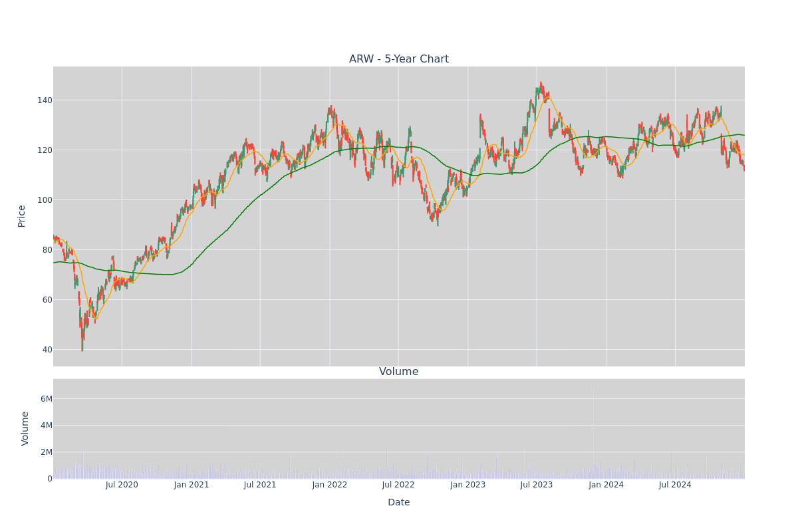This screenshot has height=532, width=798.
Task: Click the "Jul 2023" date tick
Action: [x=537, y=485]
